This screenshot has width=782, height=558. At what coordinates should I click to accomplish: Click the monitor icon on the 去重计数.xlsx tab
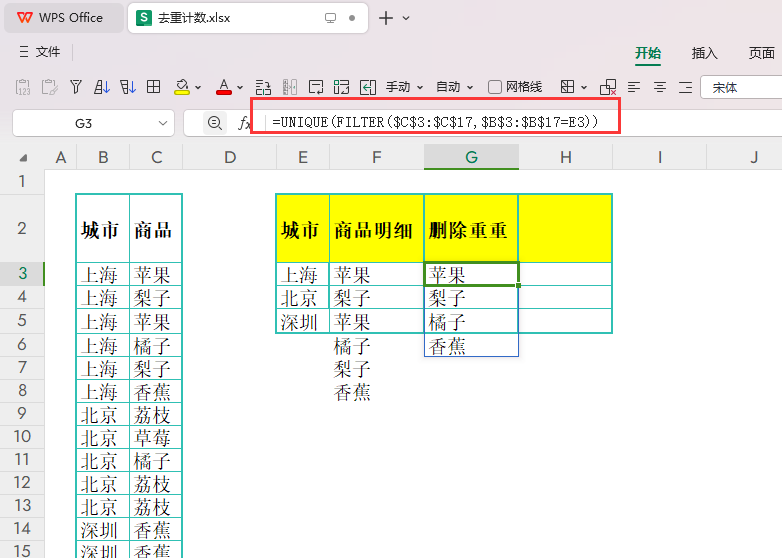coord(330,18)
